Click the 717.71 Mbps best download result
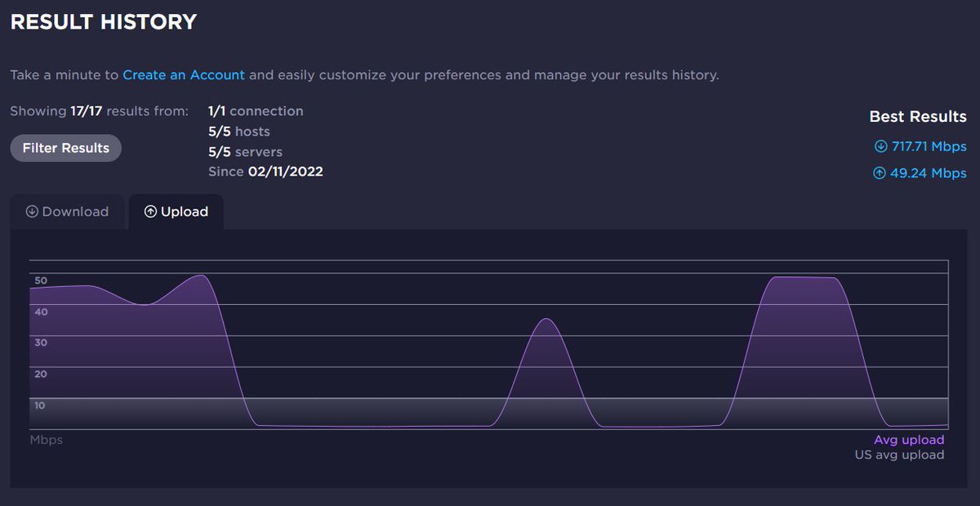980x506 pixels. click(x=926, y=146)
